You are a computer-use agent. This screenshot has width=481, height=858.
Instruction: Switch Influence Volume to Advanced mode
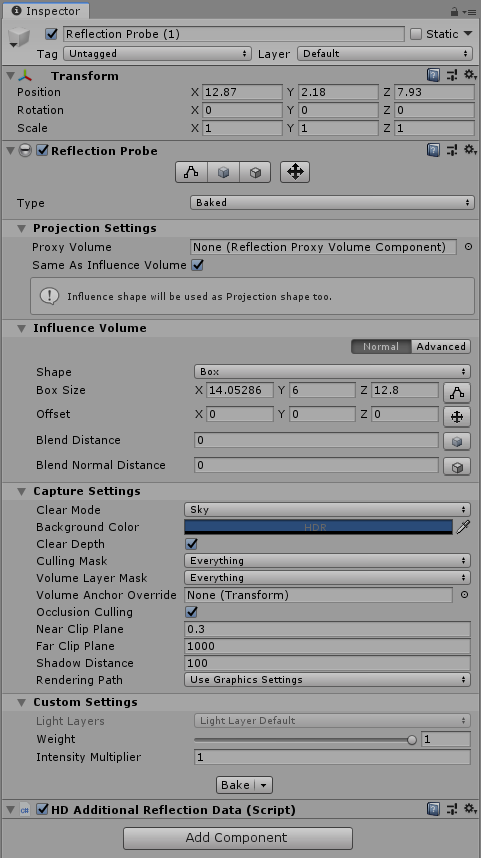[x=441, y=346]
